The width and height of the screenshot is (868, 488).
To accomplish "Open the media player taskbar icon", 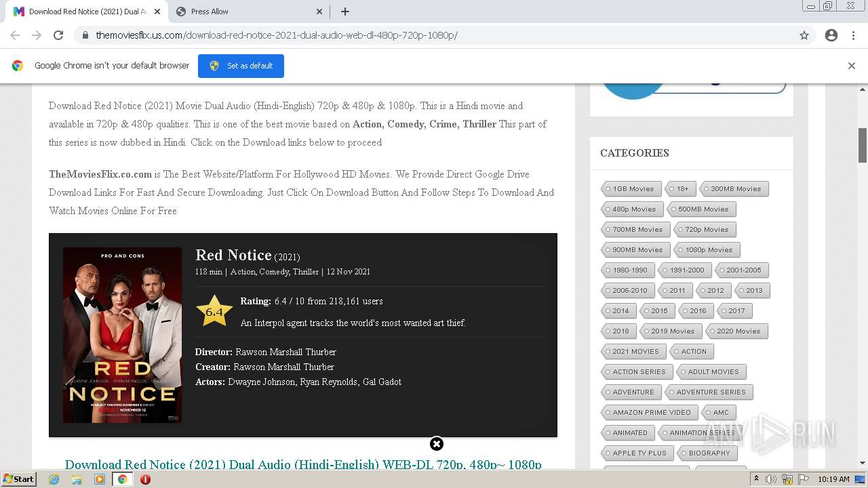I will coord(100,479).
